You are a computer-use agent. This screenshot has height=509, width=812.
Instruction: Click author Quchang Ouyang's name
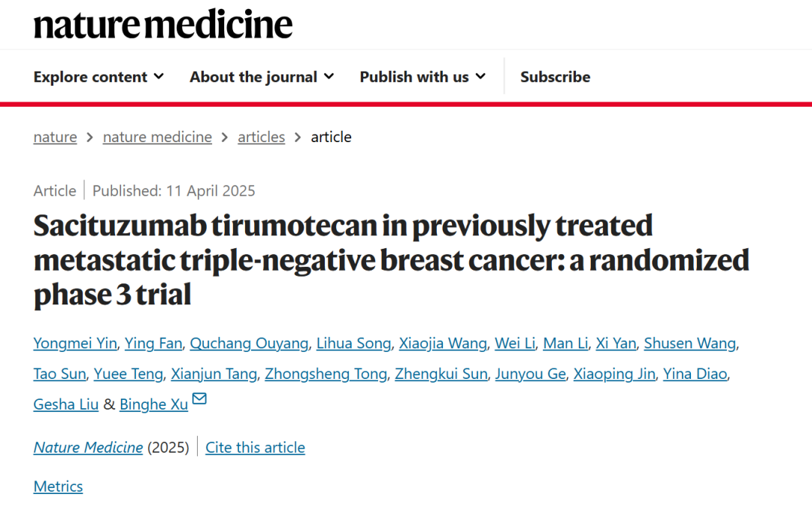249,344
